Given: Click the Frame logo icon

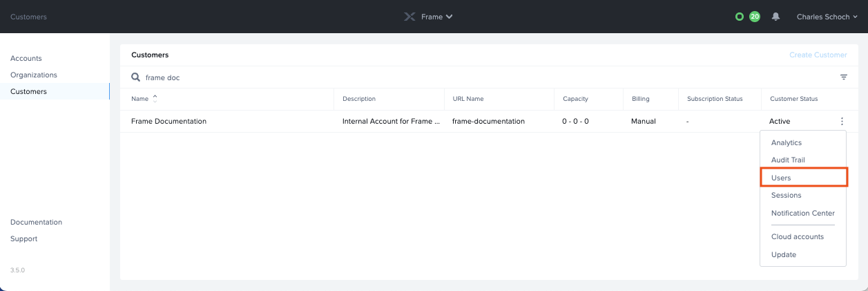Looking at the screenshot, I should (410, 17).
